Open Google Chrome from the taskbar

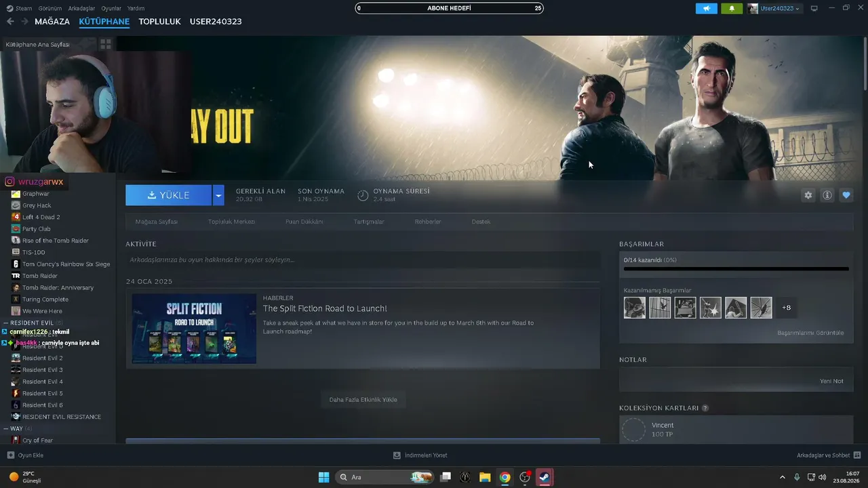(505, 477)
